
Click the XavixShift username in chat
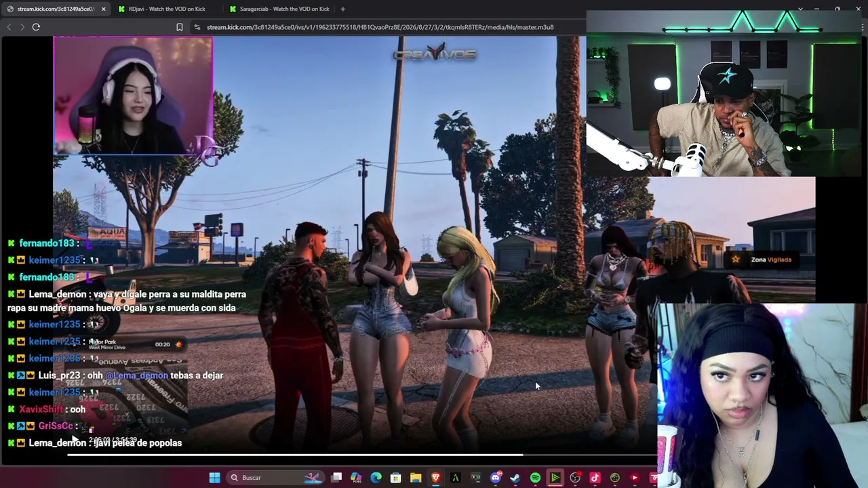pos(41,409)
